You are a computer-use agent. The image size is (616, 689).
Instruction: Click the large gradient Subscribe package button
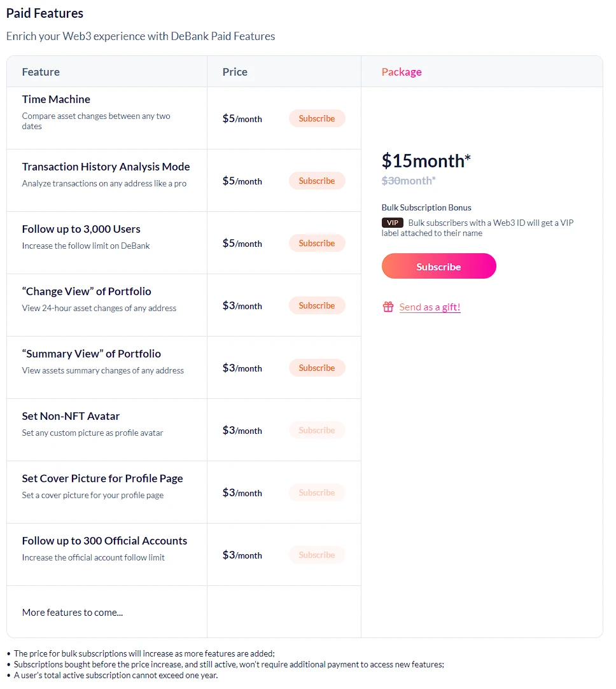click(x=438, y=266)
